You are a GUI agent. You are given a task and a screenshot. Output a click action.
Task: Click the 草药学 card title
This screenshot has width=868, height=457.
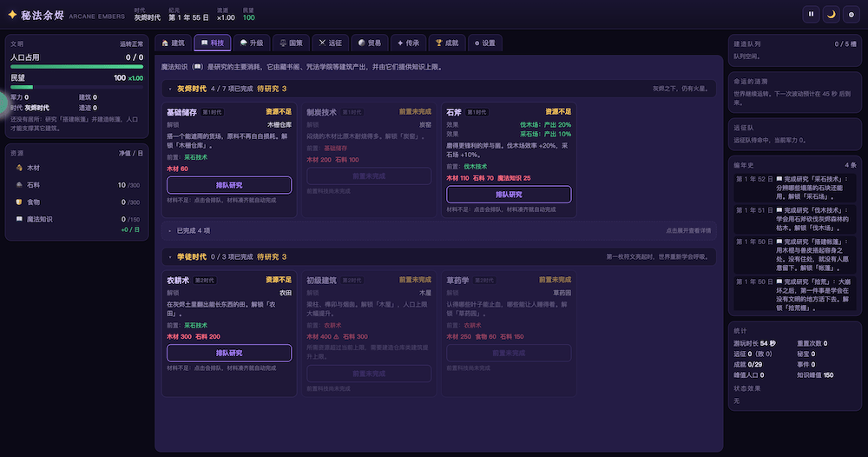[457, 281]
